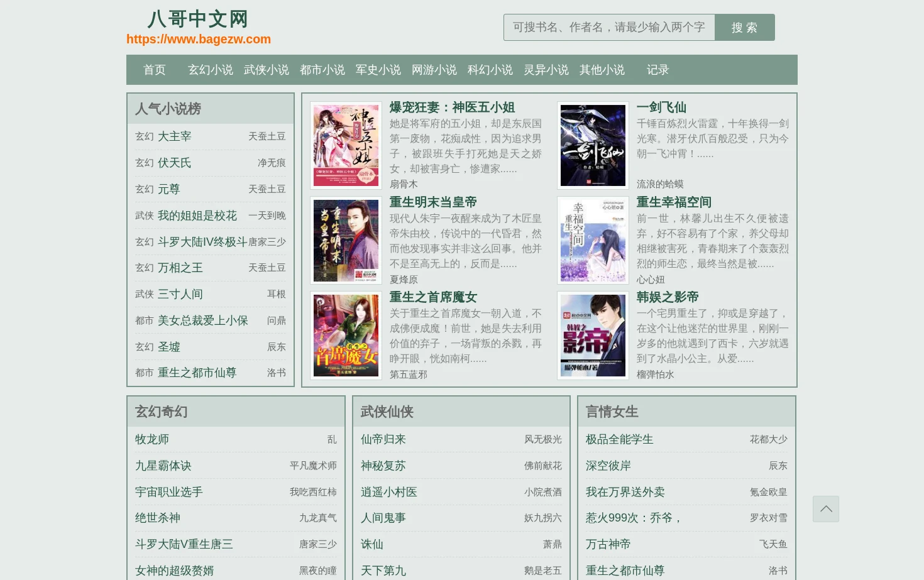Open 一剑飞仙 book cover thumbnail
Screen dimensions: 924x580
click(x=593, y=145)
